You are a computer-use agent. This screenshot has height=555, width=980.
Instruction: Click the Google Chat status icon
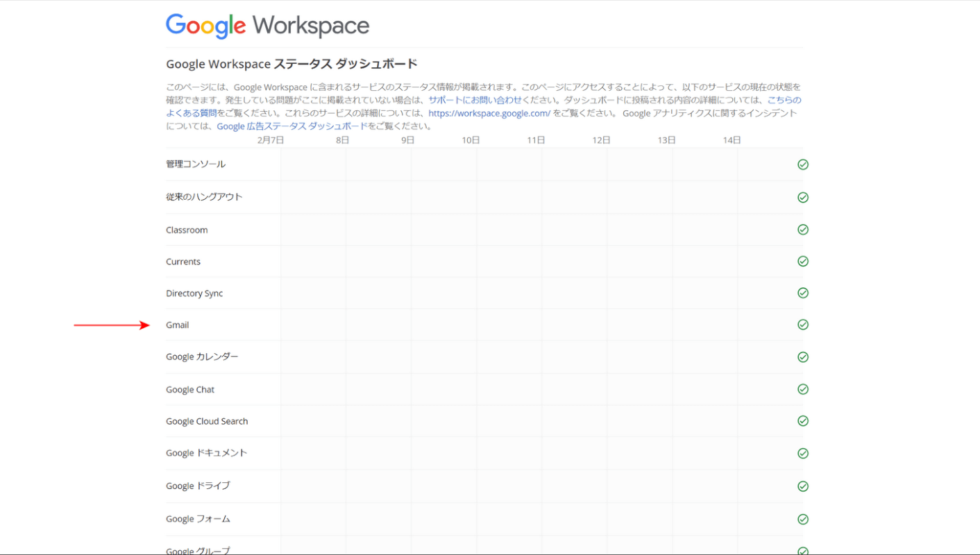pos(803,389)
